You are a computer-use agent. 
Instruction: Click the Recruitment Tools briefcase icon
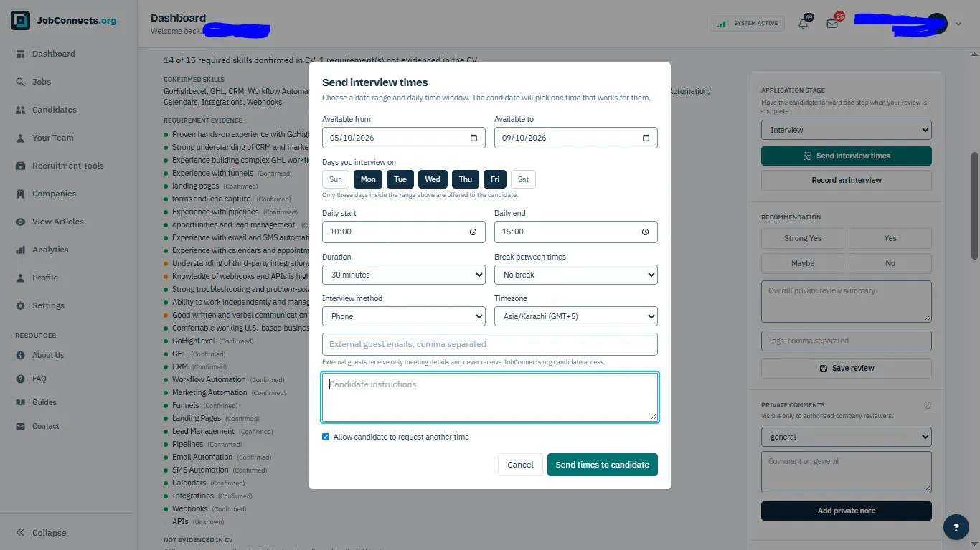tap(20, 166)
